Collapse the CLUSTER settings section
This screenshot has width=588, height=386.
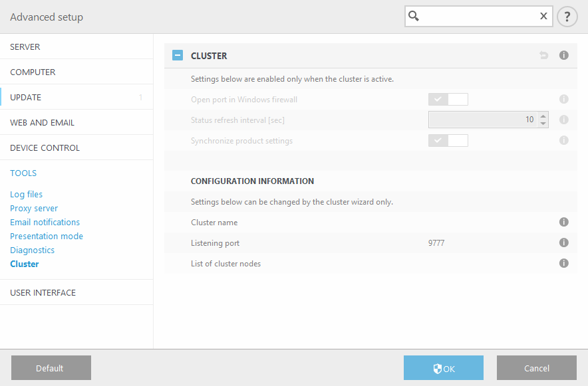(177, 55)
